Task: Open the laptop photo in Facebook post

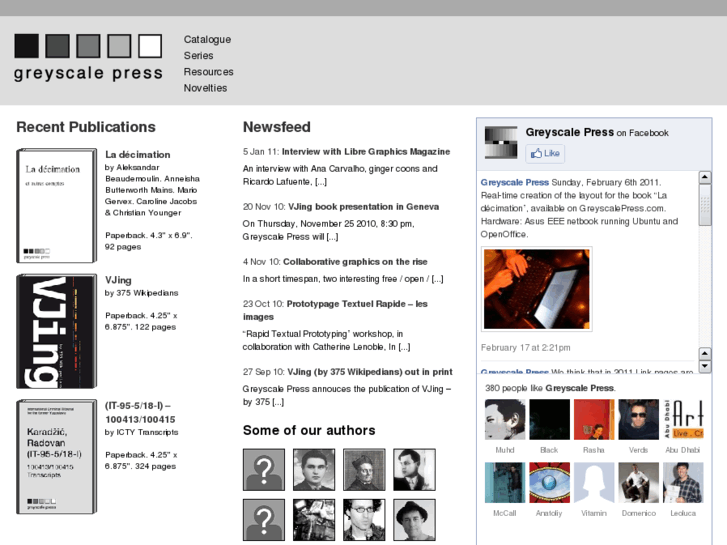Action: pos(537,289)
